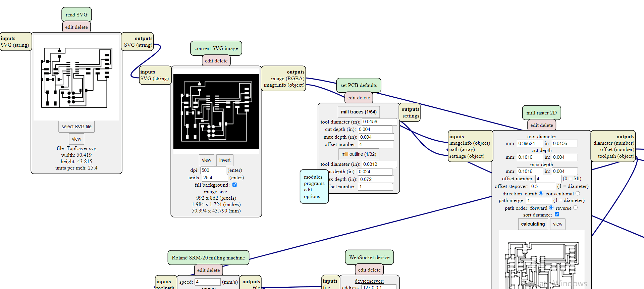Select the 'climb' direction radio button
Screen dimensions: 644x289
pyautogui.click(x=541, y=193)
